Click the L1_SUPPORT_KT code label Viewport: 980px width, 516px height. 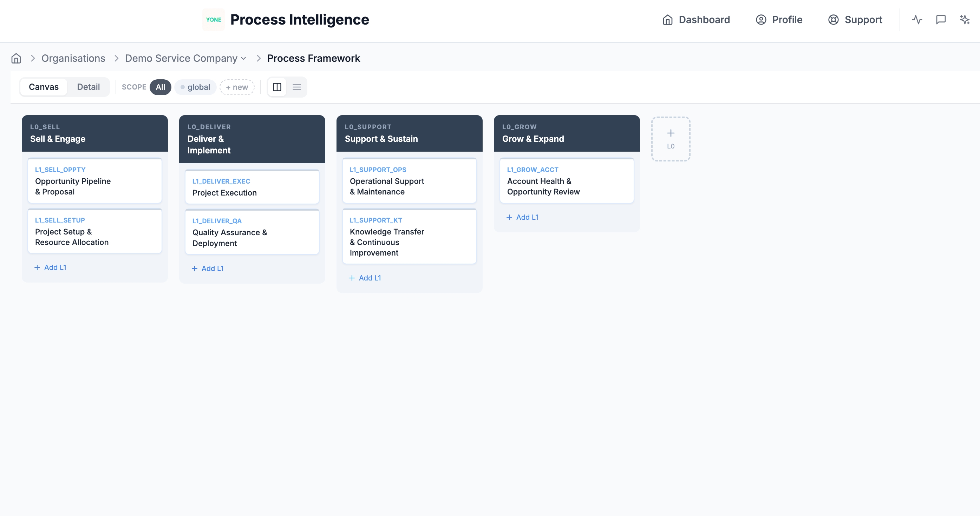(x=376, y=220)
